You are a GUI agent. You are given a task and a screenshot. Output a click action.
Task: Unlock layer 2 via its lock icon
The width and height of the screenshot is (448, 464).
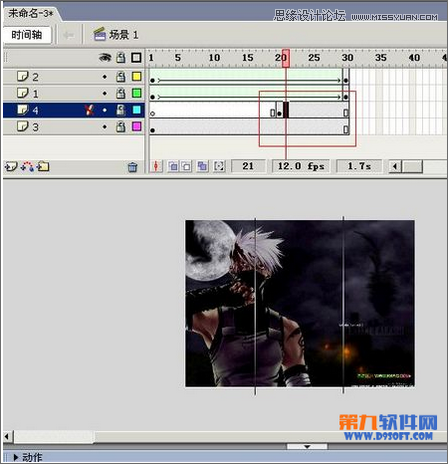click(x=121, y=77)
